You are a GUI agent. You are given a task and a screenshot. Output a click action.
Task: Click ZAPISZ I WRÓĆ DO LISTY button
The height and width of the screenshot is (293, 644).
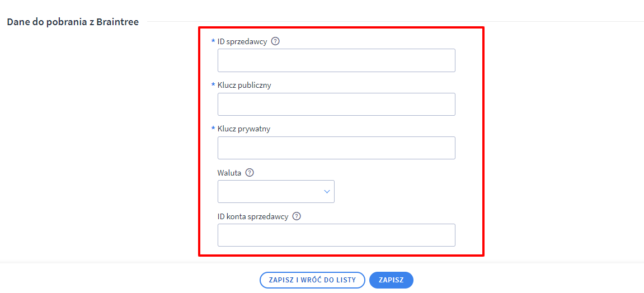tap(312, 280)
